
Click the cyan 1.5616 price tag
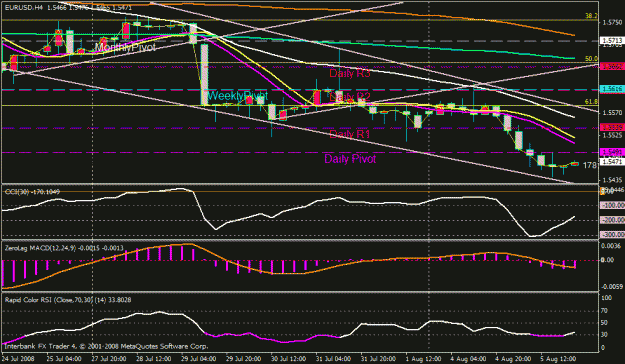(x=612, y=90)
